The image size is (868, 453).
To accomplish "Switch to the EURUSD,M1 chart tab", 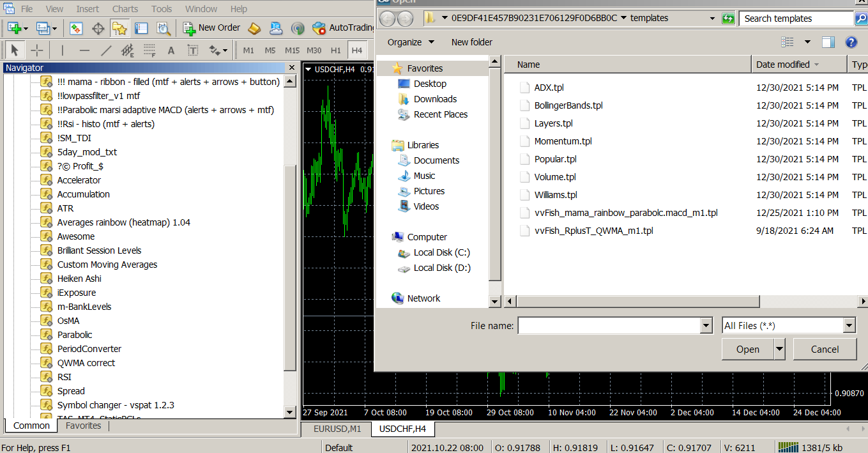I will [x=337, y=429].
